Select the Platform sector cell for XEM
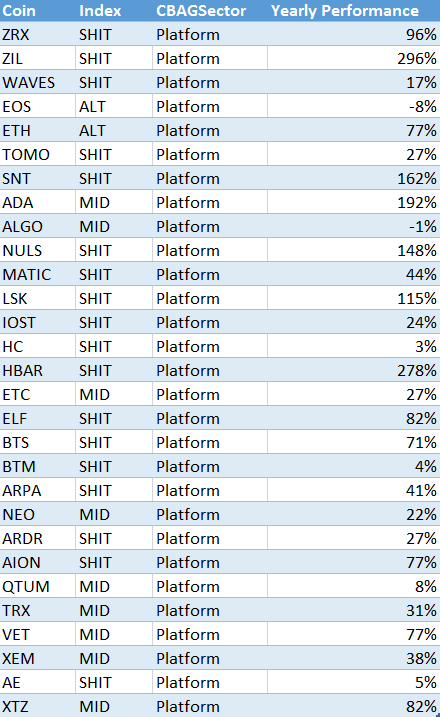Image resolution: width=440 pixels, height=717 pixels. [x=210, y=658]
